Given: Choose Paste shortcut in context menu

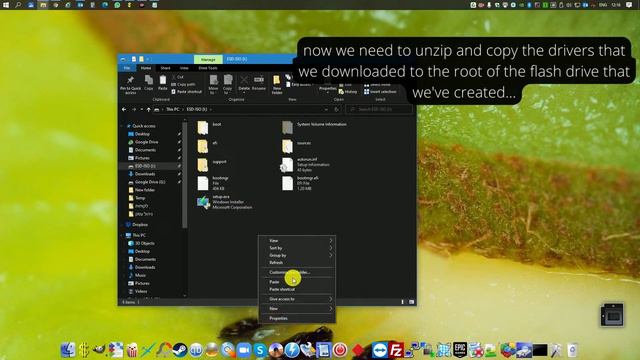Looking at the screenshot, I should click(x=298, y=289).
